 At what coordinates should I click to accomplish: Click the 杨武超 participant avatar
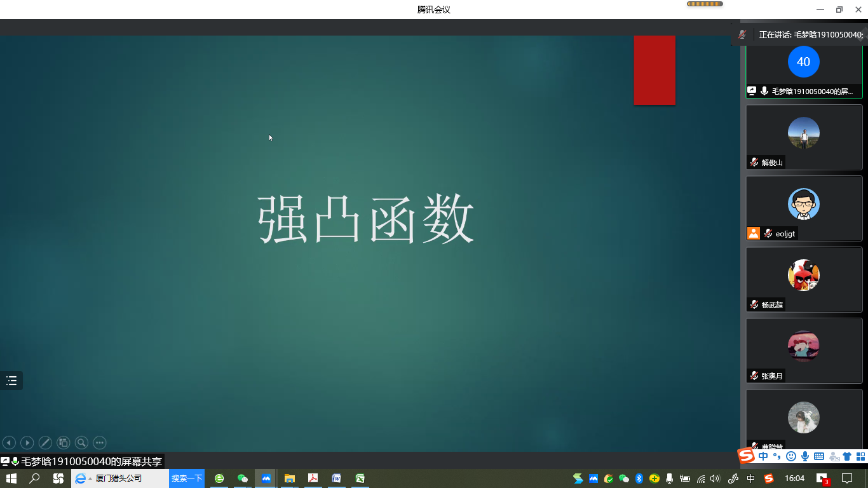[804, 275]
